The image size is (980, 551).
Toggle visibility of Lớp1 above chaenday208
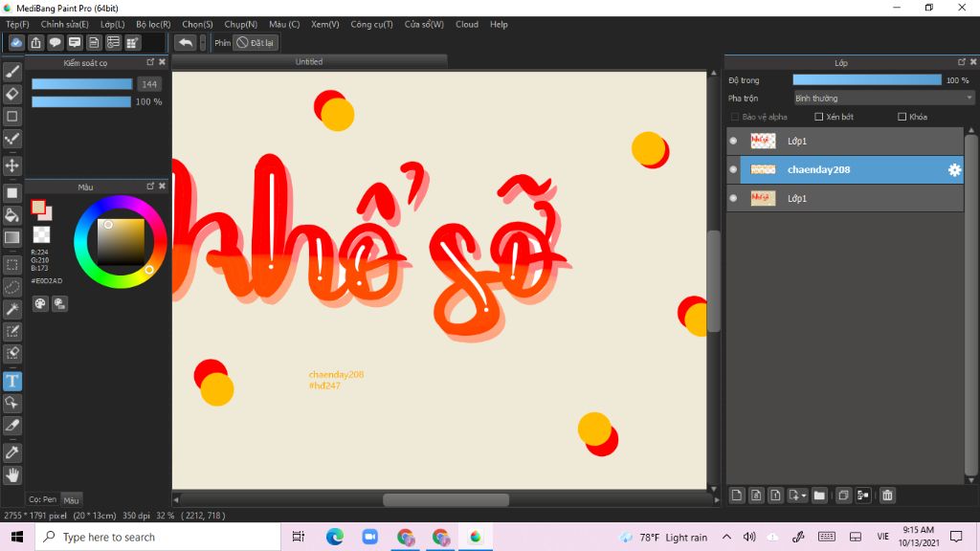tap(734, 141)
